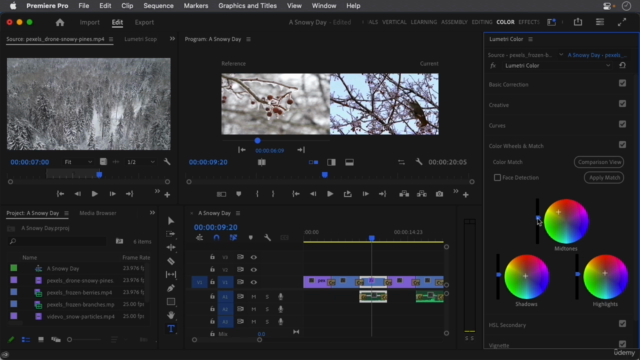Select the Slip tool
This screenshot has height=360, width=640.
171,274
